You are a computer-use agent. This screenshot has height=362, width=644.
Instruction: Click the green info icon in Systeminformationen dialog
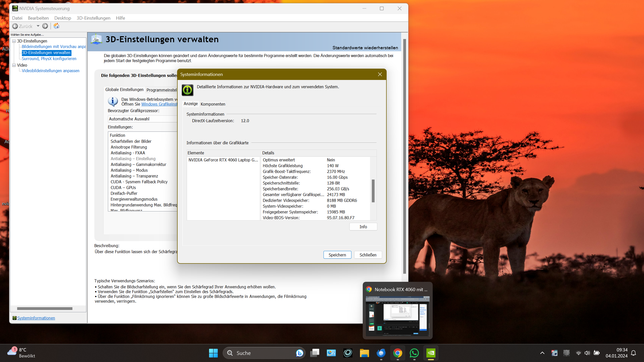[x=188, y=90]
